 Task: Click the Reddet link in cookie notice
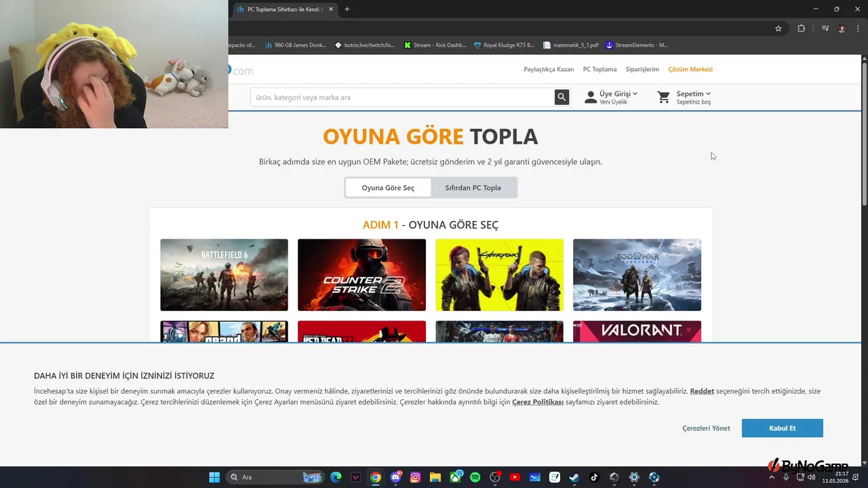pyautogui.click(x=702, y=391)
